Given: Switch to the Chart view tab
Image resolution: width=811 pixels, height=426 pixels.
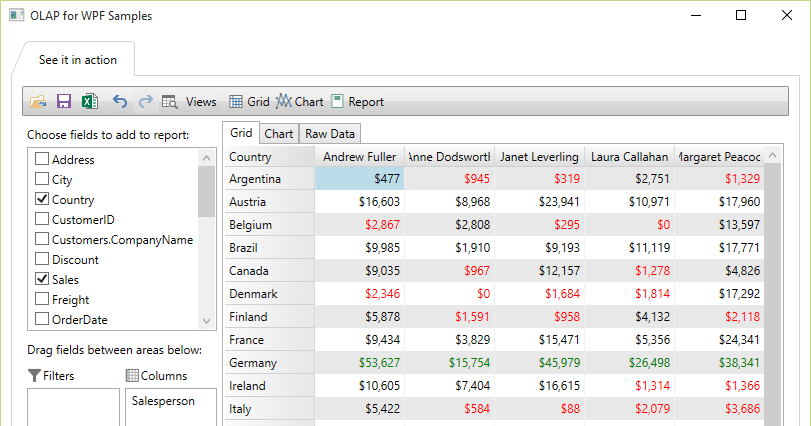Looking at the screenshot, I should tap(279, 134).
